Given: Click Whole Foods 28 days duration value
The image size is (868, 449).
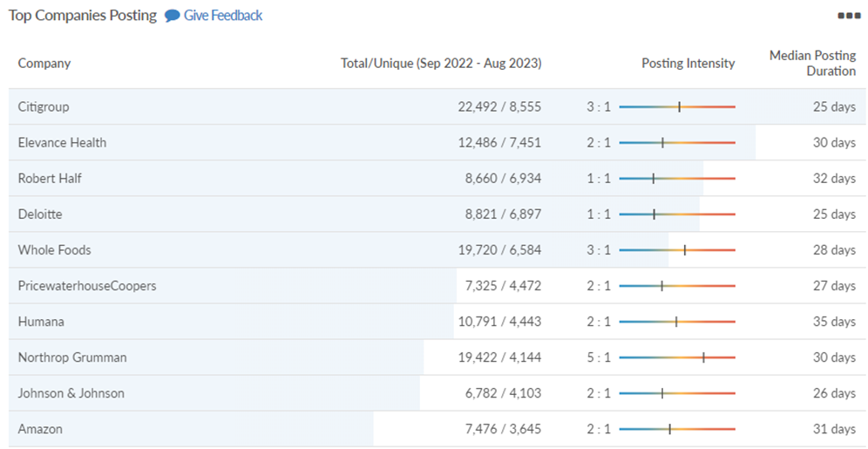Looking at the screenshot, I should click(834, 250).
